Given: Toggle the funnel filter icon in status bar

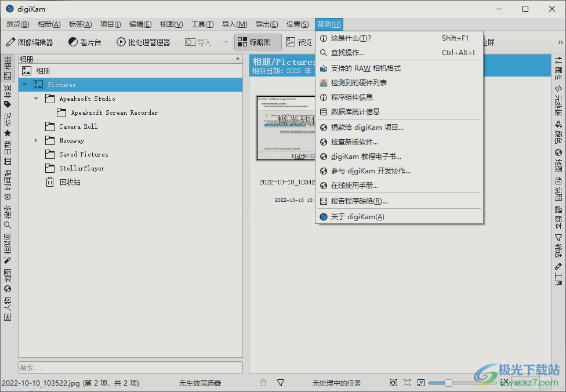Looking at the screenshot, I should point(281,383).
